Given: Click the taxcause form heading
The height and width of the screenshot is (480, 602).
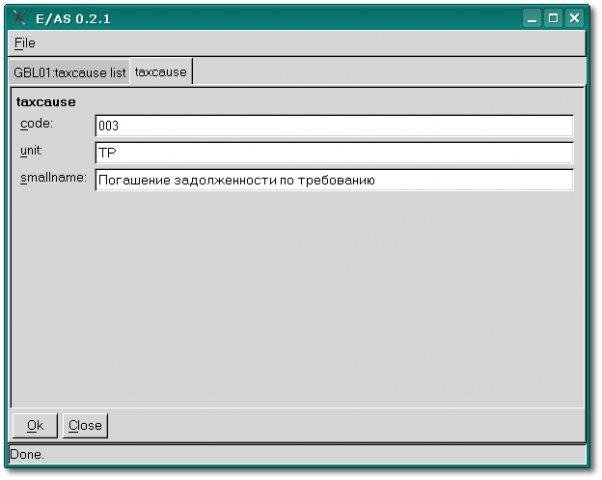Looking at the screenshot, I should point(46,102).
